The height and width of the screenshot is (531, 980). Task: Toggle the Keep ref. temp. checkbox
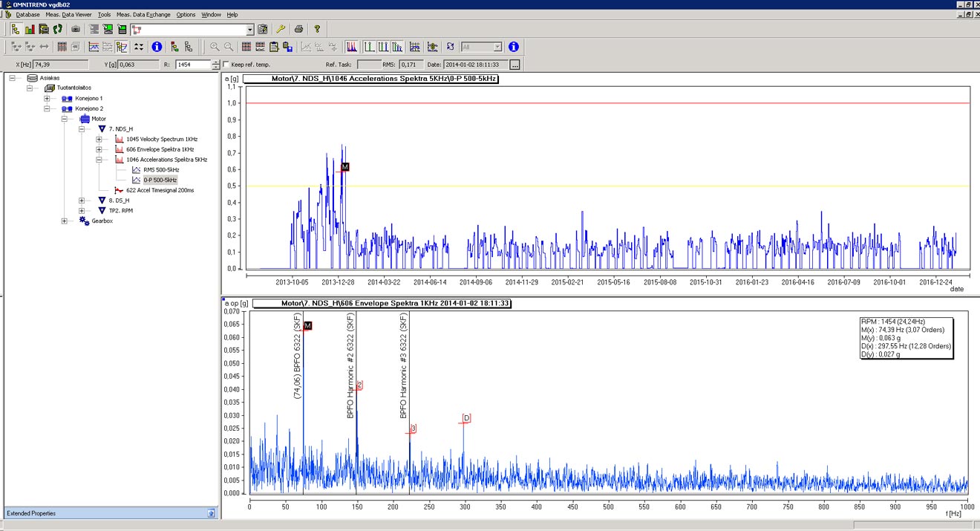tap(226, 65)
